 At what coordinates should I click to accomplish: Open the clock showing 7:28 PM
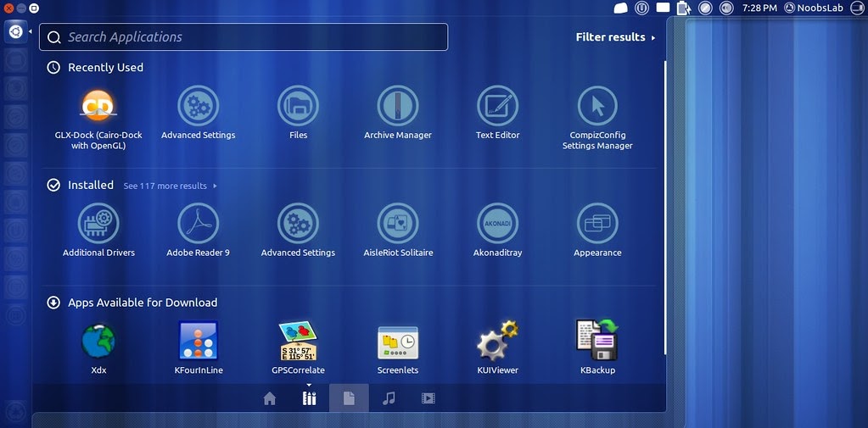[759, 8]
